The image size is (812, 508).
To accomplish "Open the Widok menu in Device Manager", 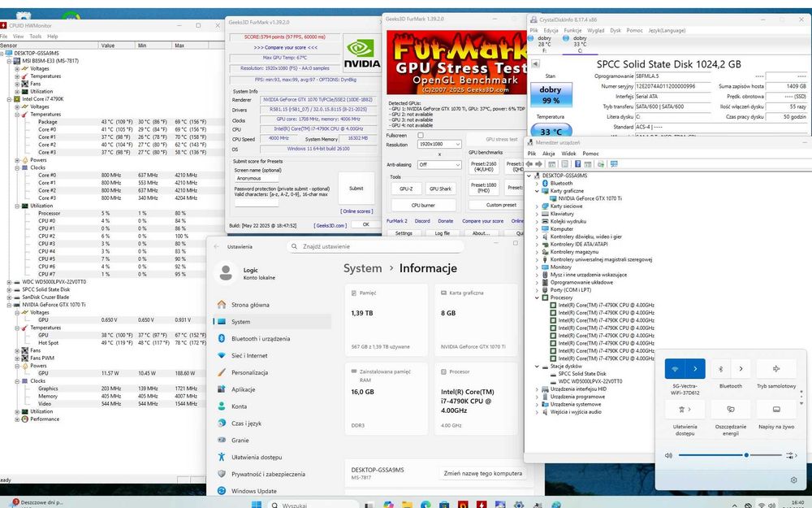I will 568,154.
